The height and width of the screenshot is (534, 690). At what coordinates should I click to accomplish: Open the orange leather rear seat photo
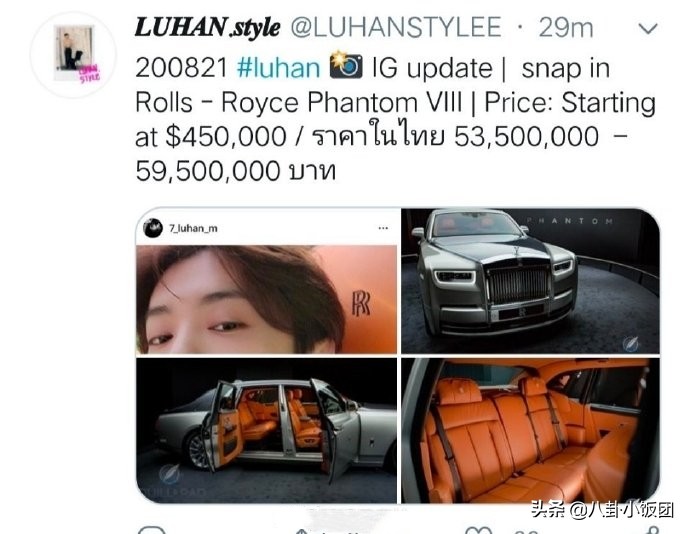pos(530,430)
